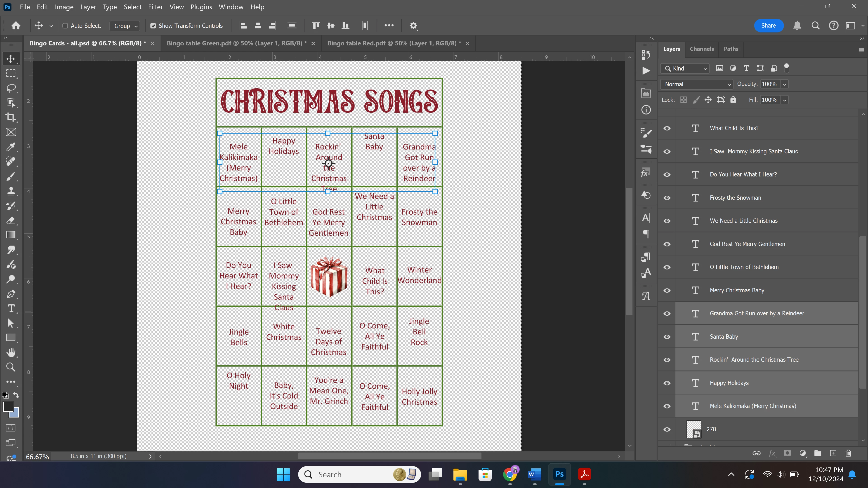The height and width of the screenshot is (488, 868).
Task: Click the delete layer trash icon
Action: tap(848, 453)
